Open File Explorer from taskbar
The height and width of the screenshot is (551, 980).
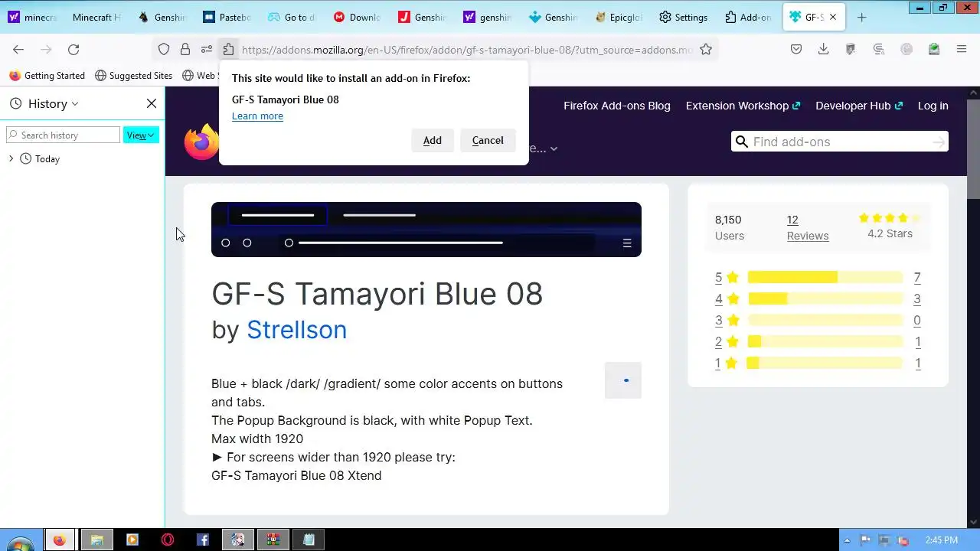(96, 540)
